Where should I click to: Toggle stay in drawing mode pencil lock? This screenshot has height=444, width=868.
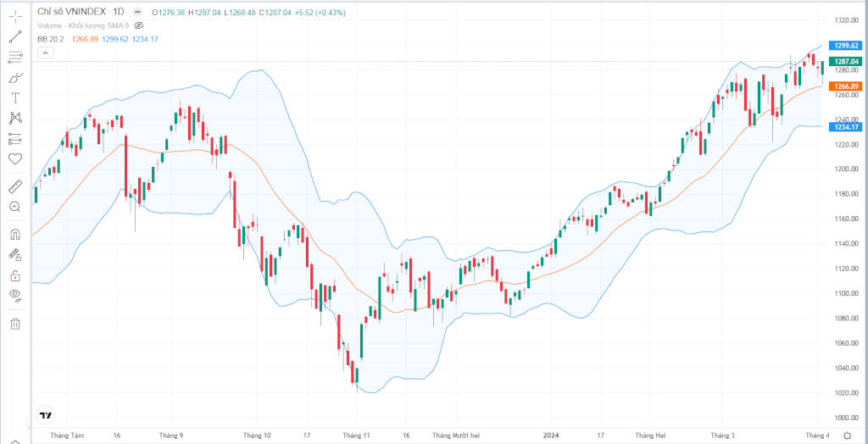click(x=15, y=255)
